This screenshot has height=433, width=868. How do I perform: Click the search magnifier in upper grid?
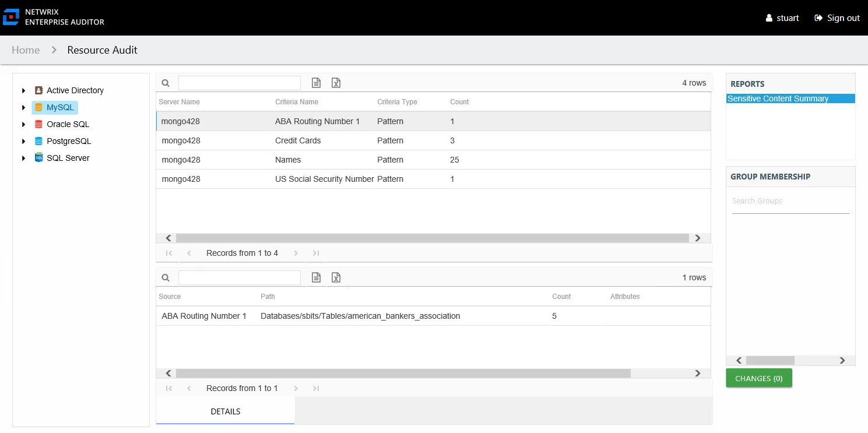(x=166, y=83)
